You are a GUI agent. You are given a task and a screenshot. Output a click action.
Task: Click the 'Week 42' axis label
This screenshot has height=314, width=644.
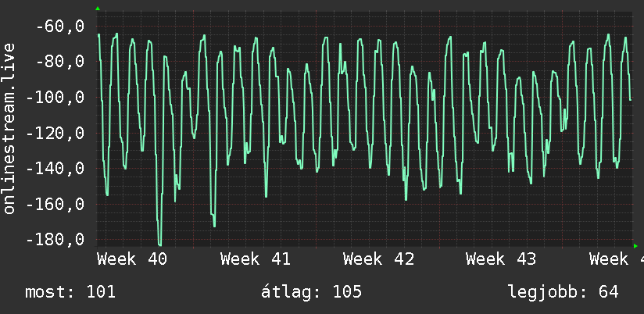(x=379, y=259)
